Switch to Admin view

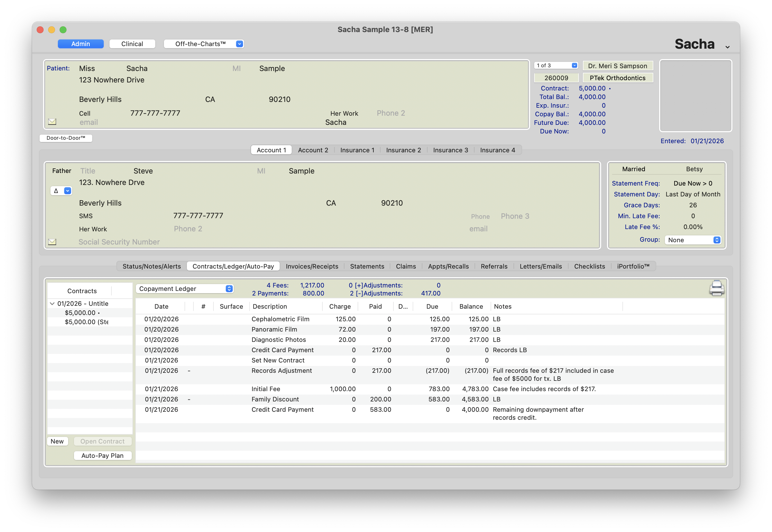click(81, 44)
